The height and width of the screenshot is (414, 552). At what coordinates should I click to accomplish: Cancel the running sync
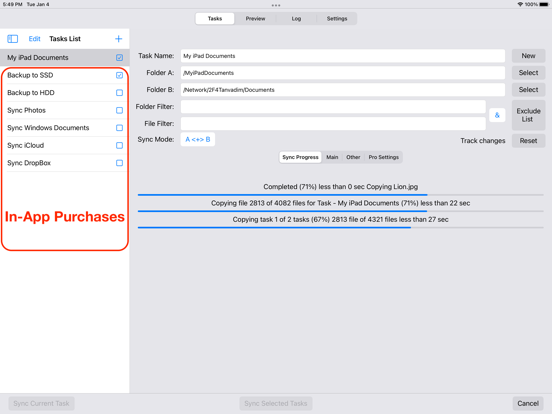pyautogui.click(x=528, y=403)
